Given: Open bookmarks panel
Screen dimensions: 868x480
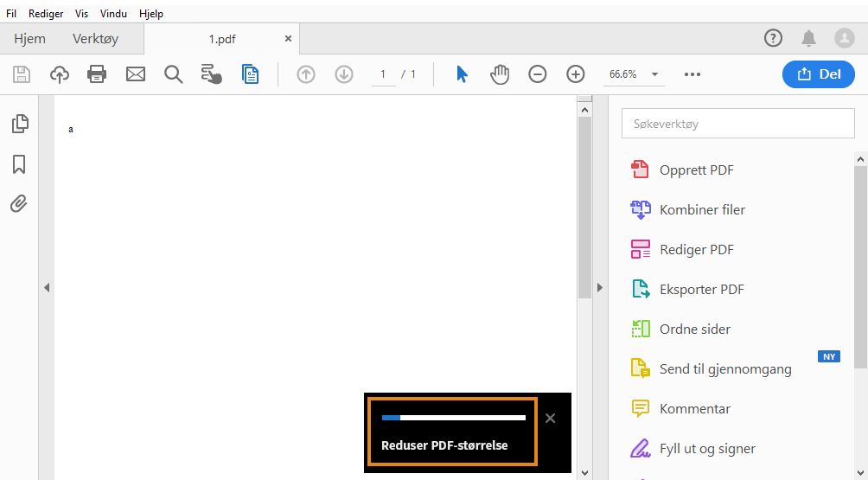Looking at the screenshot, I should (19, 163).
